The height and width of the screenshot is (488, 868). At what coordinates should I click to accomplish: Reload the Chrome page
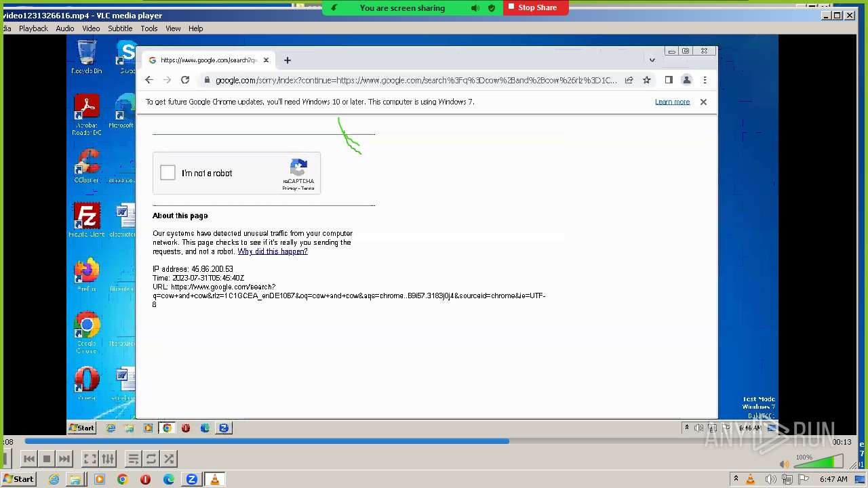coord(184,80)
